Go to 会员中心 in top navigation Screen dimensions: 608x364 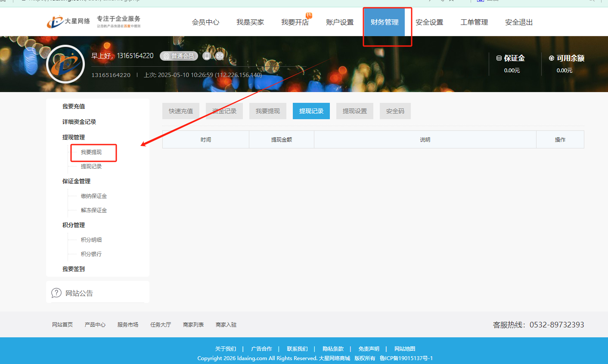pos(205,22)
